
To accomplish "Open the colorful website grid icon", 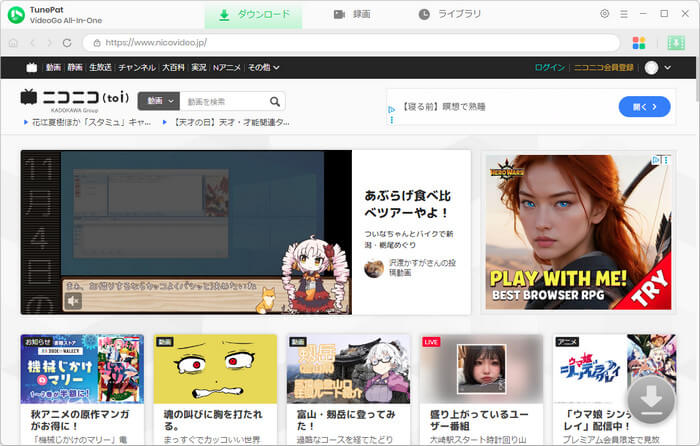I will [x=639, y=43].
